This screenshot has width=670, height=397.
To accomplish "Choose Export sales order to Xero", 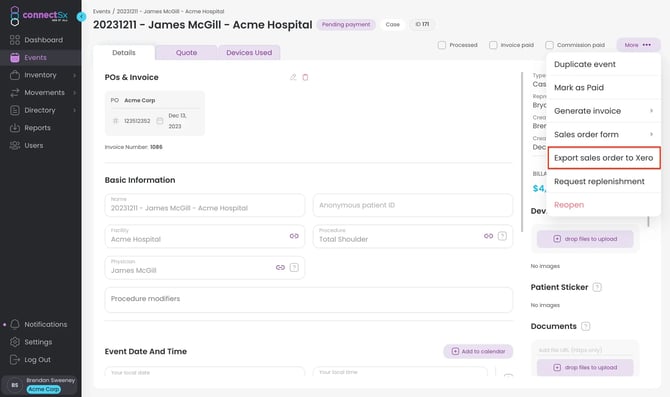I will coord(603,158).
